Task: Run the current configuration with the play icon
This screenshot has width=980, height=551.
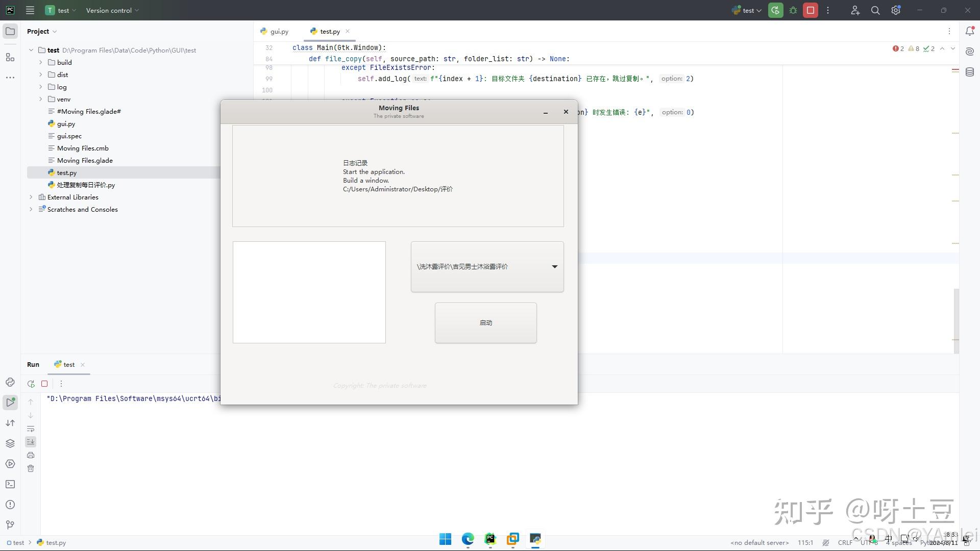Action: tap(775, 10)
